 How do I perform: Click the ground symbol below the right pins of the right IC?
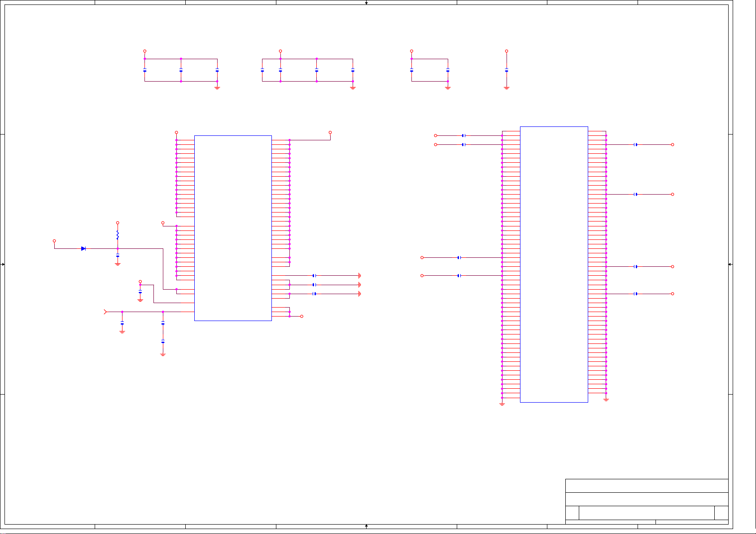(x=606, y=399)
